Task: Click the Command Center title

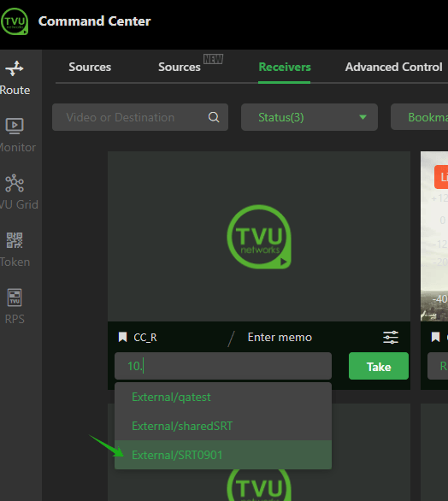Action: [x=94, y=21]
